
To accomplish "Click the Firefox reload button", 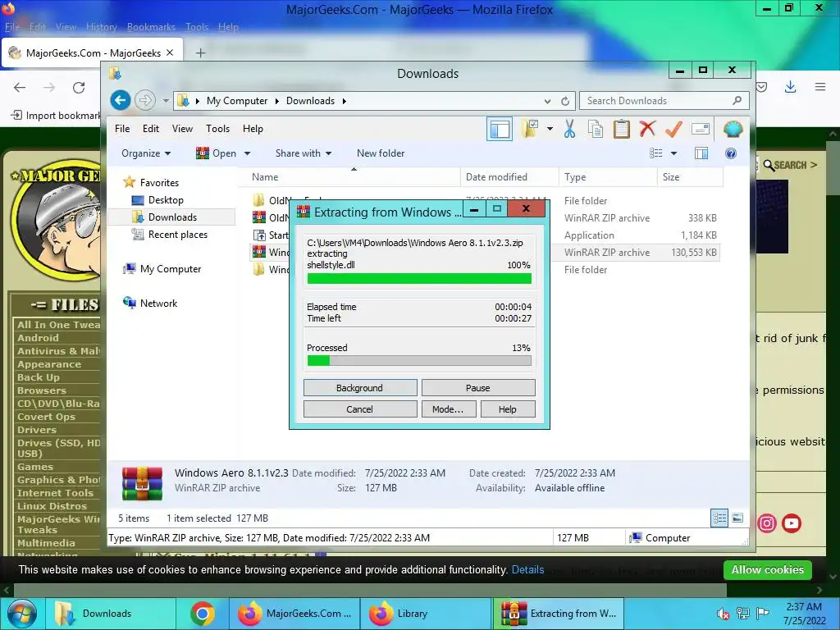I will (79, 87).
